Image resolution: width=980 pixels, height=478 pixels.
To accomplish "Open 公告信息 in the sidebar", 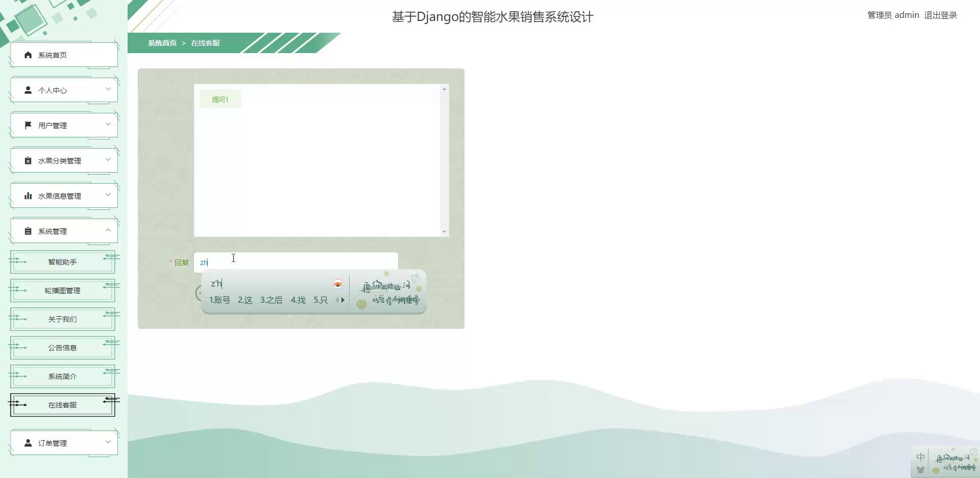I will click(62, 348).
